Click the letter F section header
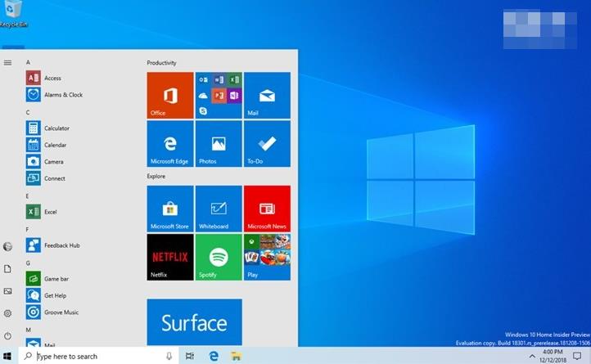Screen dimensions: 591x364 28,230
